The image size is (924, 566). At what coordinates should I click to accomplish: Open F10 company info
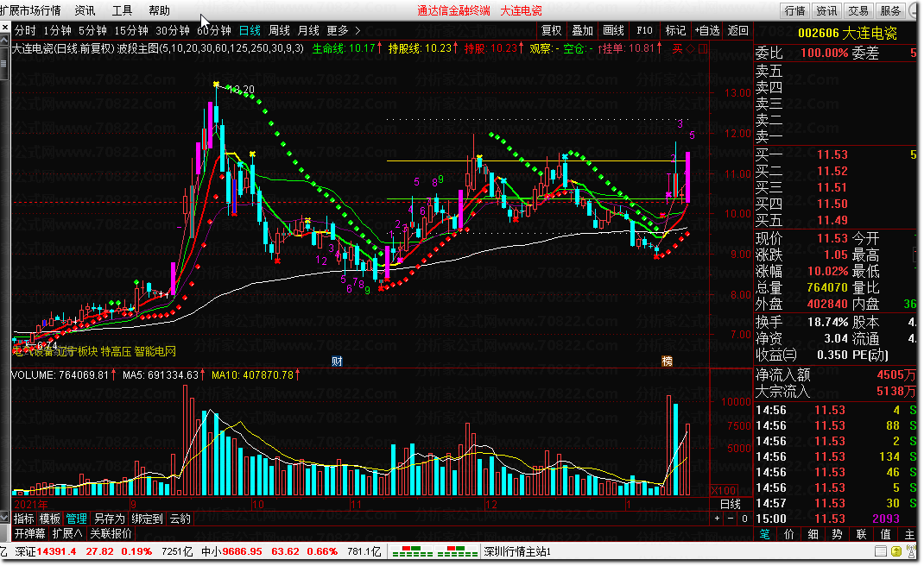[645, 30]
